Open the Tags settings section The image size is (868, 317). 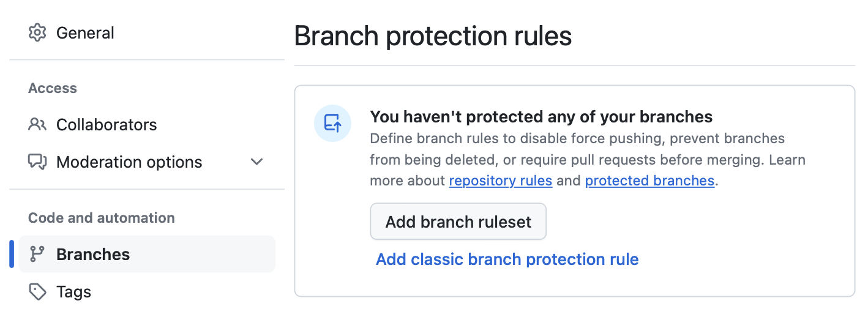(73, 292)
